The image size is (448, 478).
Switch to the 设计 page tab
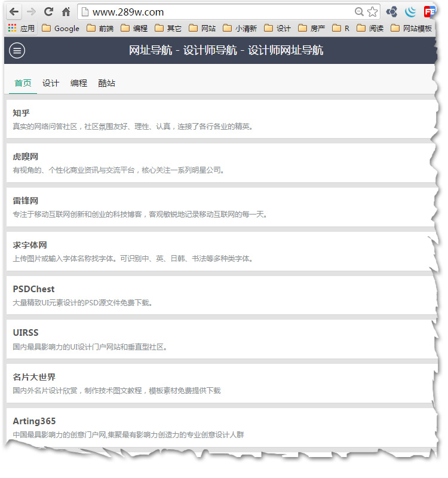pyautogui.click(x=51, y=83)
